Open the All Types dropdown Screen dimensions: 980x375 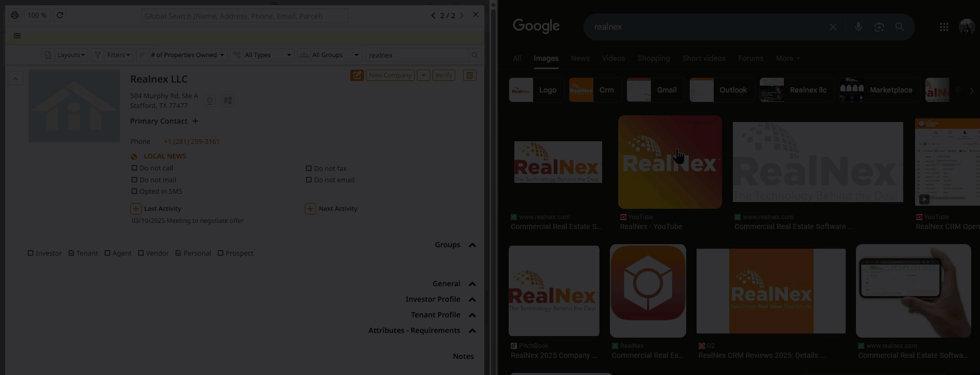tap(268, 55)
